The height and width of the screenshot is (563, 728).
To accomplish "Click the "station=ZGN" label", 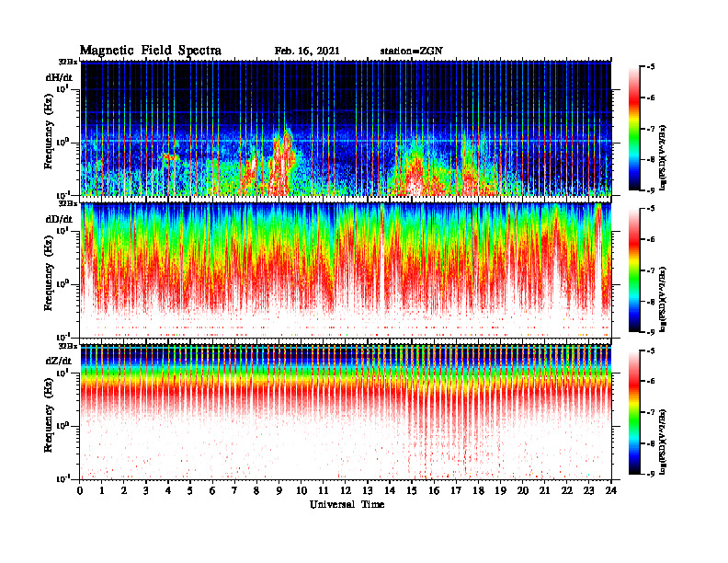I will [412, 52].
